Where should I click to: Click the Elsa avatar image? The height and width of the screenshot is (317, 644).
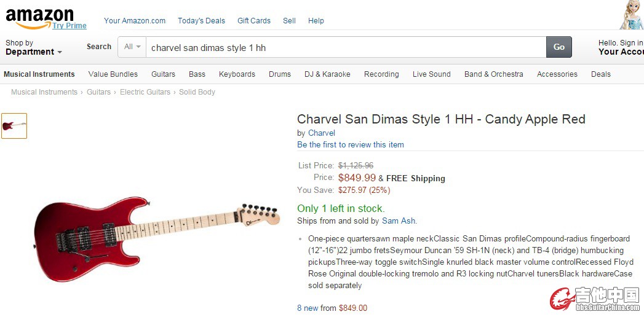coord(632,15)
